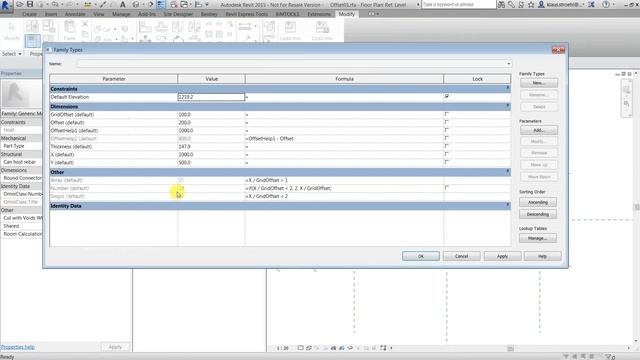Click the Open folder icon in quick access toolbar
This screenshot has width=640, height=360.
(x=20, y=4)
